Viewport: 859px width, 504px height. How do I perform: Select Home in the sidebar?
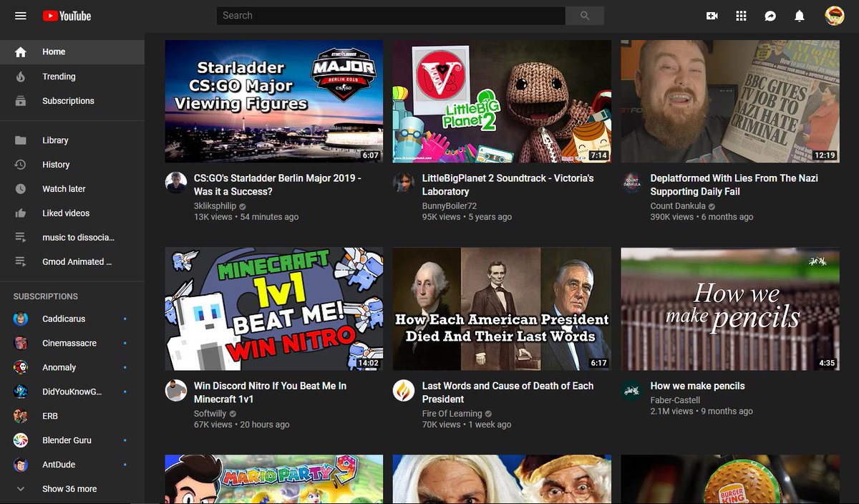coord(72,52)
